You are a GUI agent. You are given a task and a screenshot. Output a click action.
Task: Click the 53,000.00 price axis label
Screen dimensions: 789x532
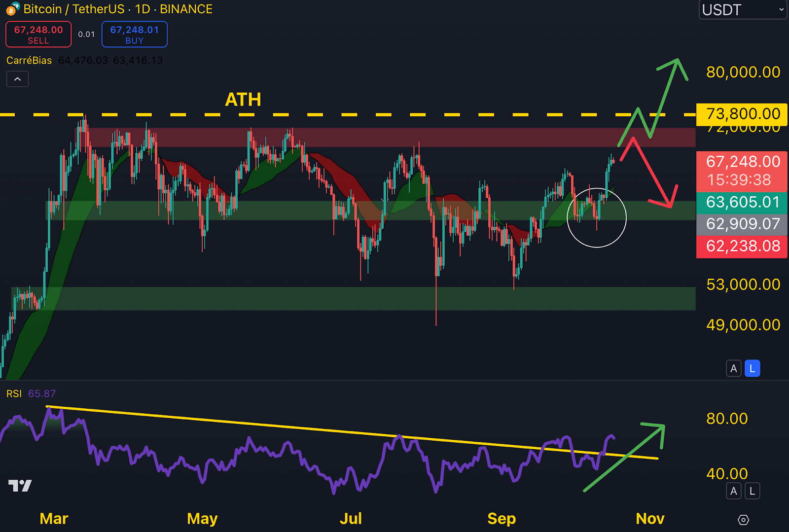743,284
